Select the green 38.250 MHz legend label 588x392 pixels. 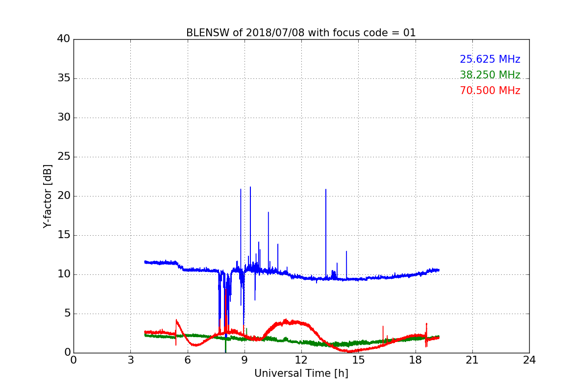tap(490, 75)
